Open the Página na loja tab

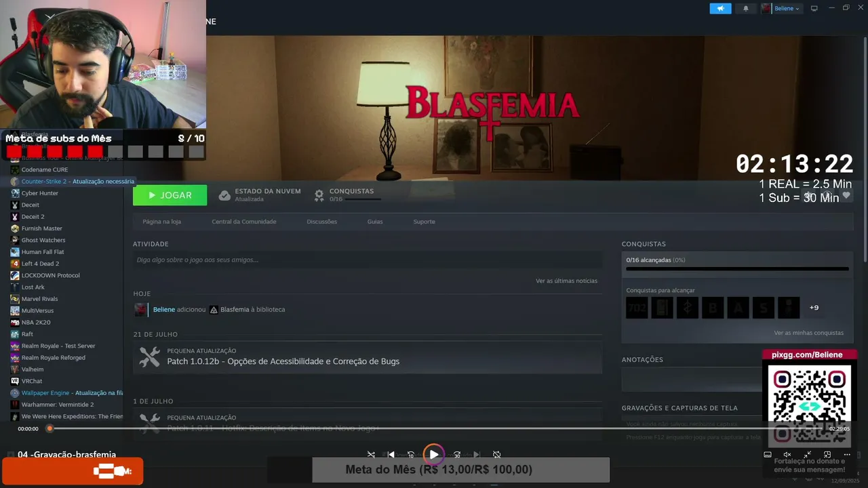[x=161, y=222]
